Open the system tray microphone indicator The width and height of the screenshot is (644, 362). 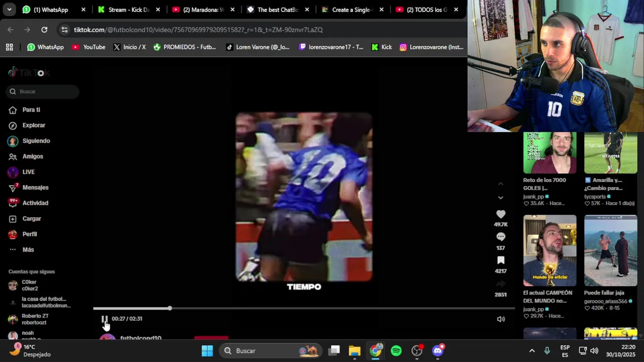point(547,350)
